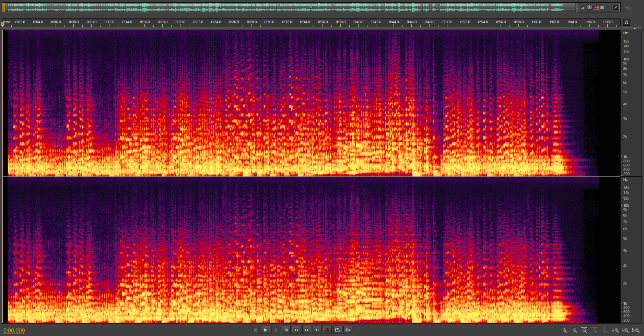
Task: Click 1k on lower channel frequency scale
Action: [x=625, y=303]
